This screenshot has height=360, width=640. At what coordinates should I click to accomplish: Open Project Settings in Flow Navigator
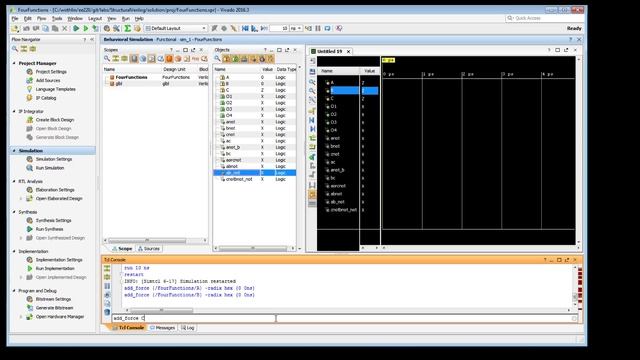pyautogui.click(x=51, y=72)
